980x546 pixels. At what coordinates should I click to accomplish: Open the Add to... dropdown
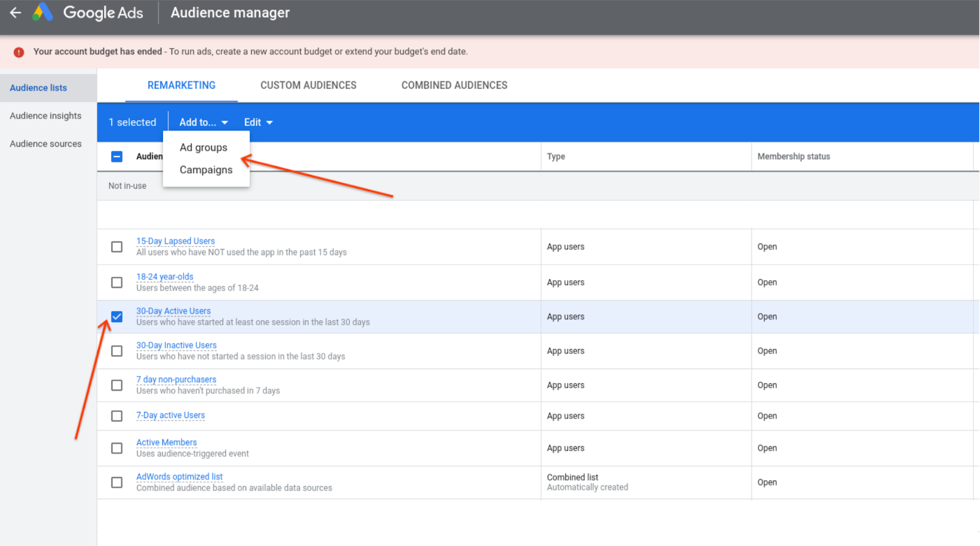203,122
